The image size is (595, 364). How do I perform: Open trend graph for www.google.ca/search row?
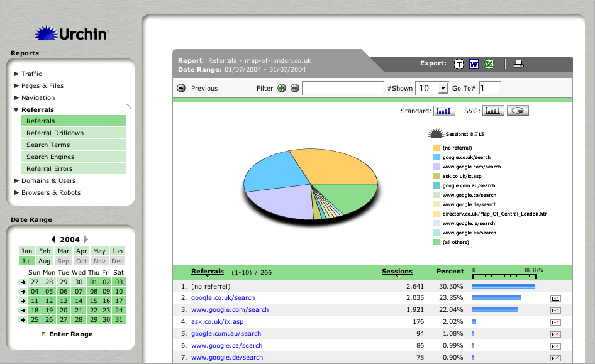tap(555, 346)
